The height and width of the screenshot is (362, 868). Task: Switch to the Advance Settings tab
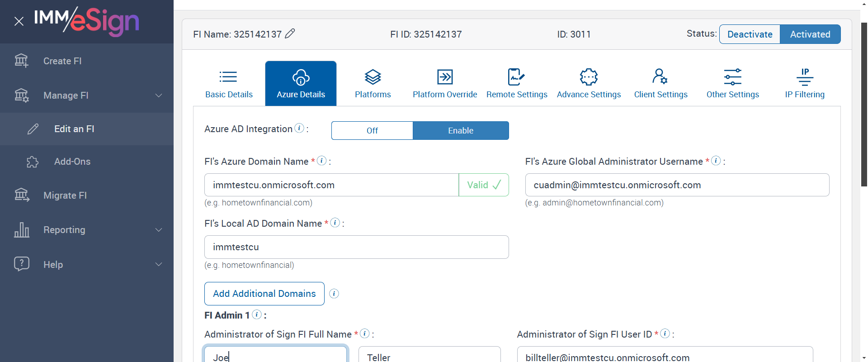coord(589,84)
